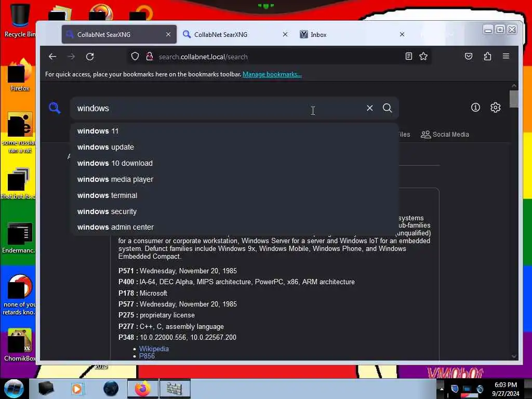Switch to second CollabNet SearXNG tab

[234, 34]
